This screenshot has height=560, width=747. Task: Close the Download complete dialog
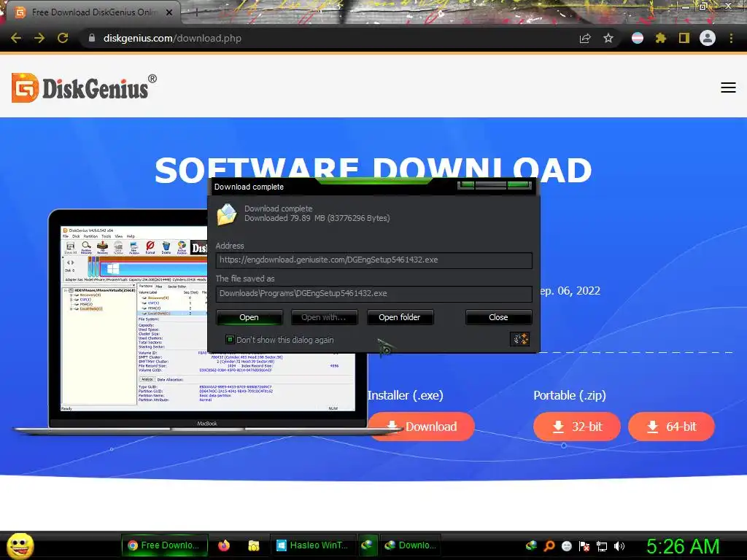(498, 317)
